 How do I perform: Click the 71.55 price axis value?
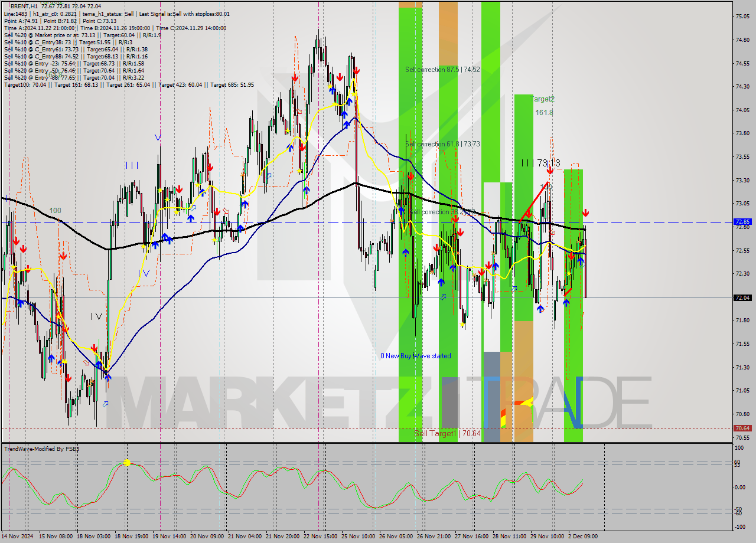click(x=742, y=344)
